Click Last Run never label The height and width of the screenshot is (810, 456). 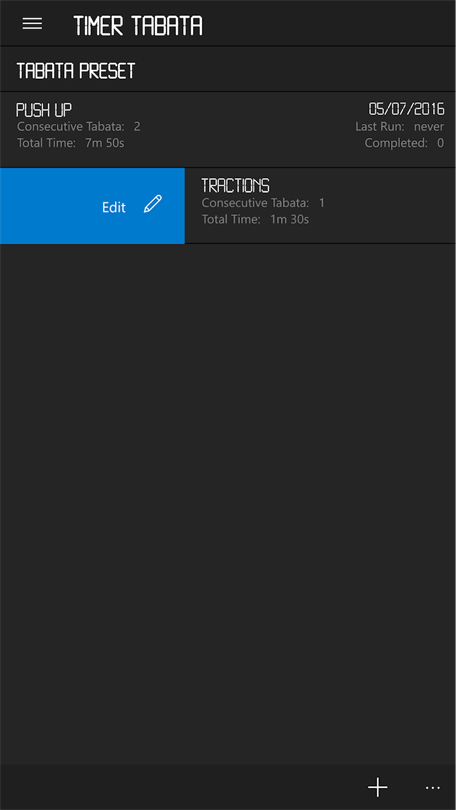[400, 127]
